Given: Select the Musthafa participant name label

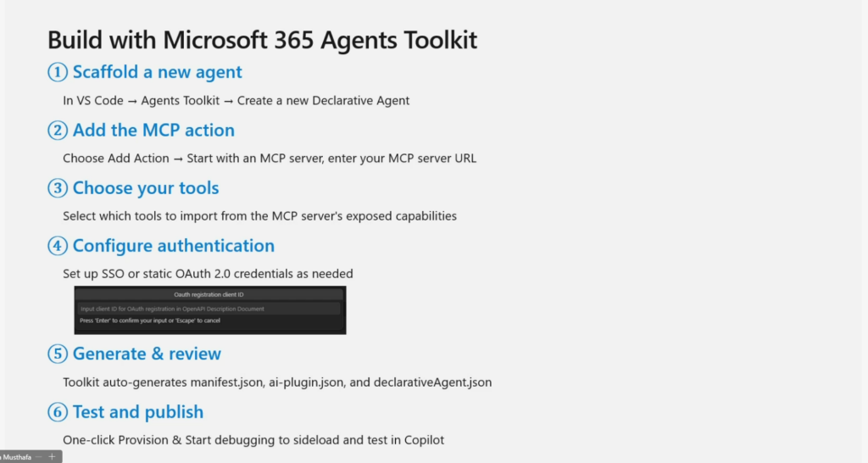Looking at the screenshot, I should click(x=14, y=456).
